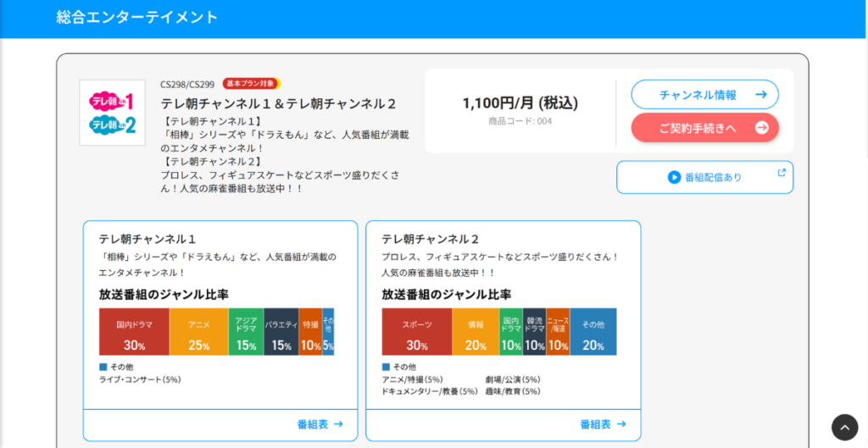This screenshot has height=448, width=868.
Task: Click 情報 20% genre segment
Action: click(x=476, y=332)
